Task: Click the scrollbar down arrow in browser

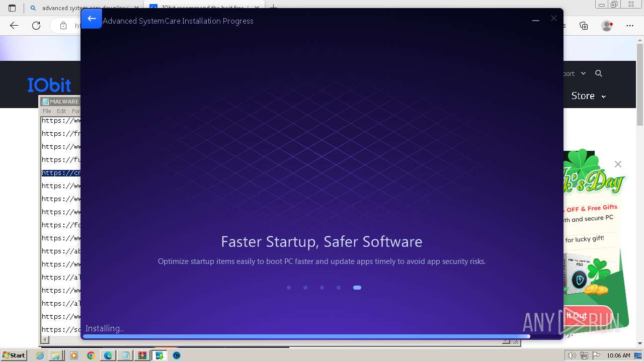Action: point(640,343)
